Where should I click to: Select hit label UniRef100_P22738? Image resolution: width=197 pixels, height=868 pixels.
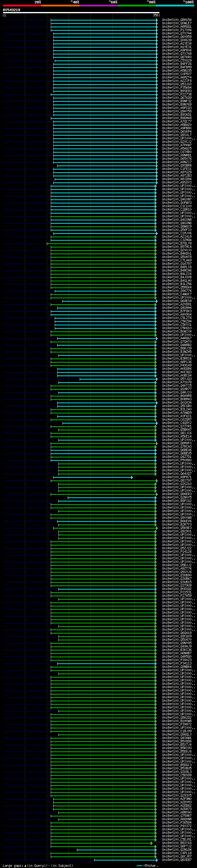point(176,94)
